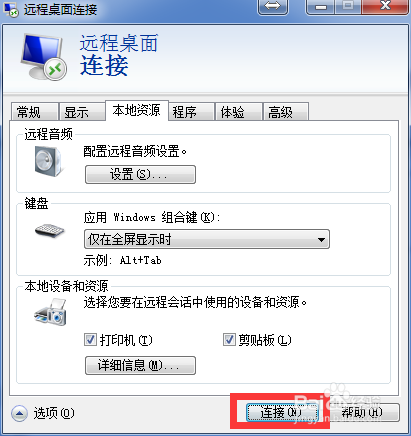Switch to the 常规 tab
Image resolution: width=411 pixels, height=436 pixels.
(34, 112)
